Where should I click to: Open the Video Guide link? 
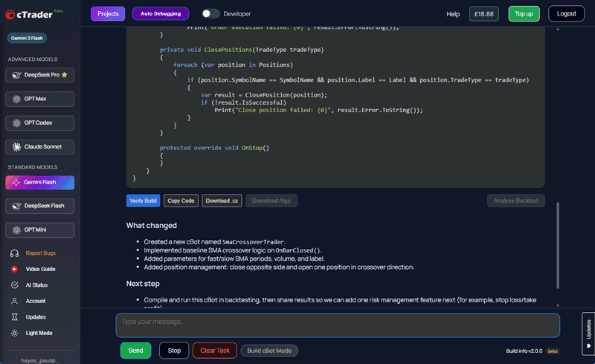click(x=41, y=269)
